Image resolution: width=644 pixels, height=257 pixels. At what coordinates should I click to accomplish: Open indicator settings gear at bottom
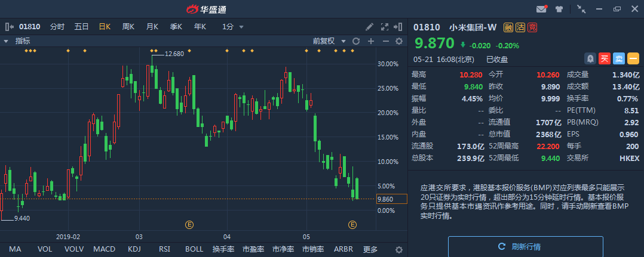[x=399, y=249]
